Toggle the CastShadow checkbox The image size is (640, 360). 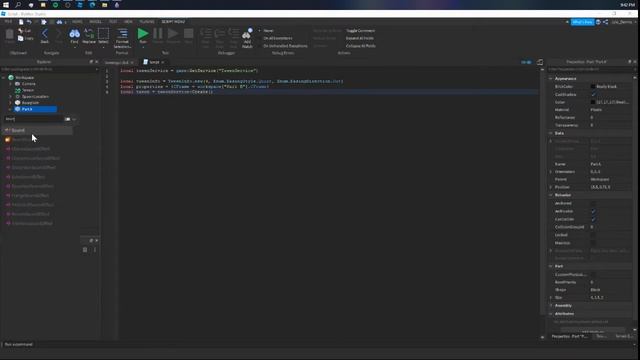(593, 94)
